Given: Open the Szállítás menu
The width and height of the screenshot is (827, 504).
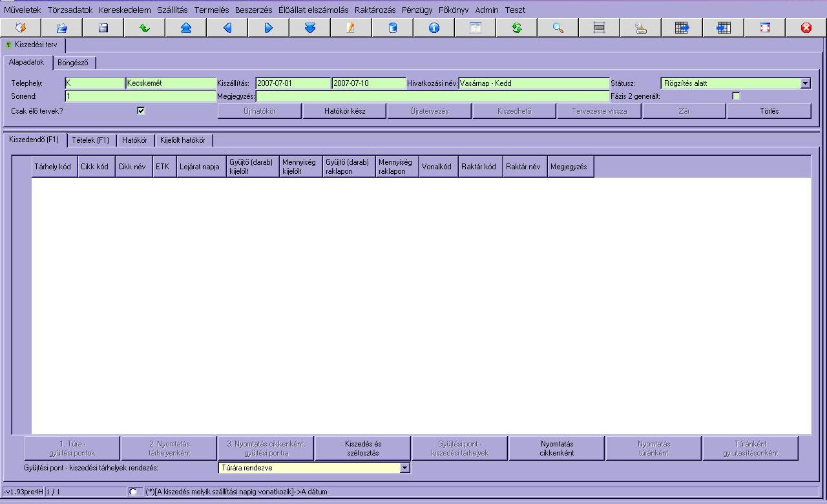Looking at the screenshot, I should (172, 10).
